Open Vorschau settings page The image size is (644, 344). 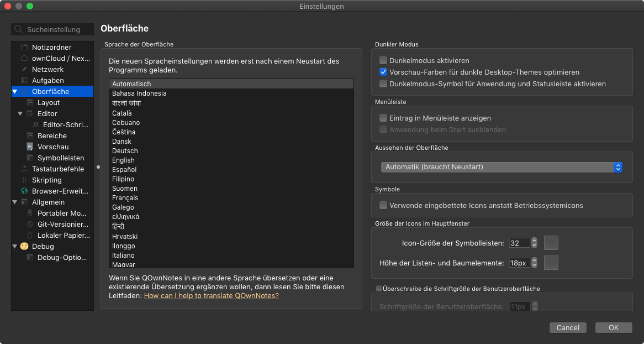point(53,147)
